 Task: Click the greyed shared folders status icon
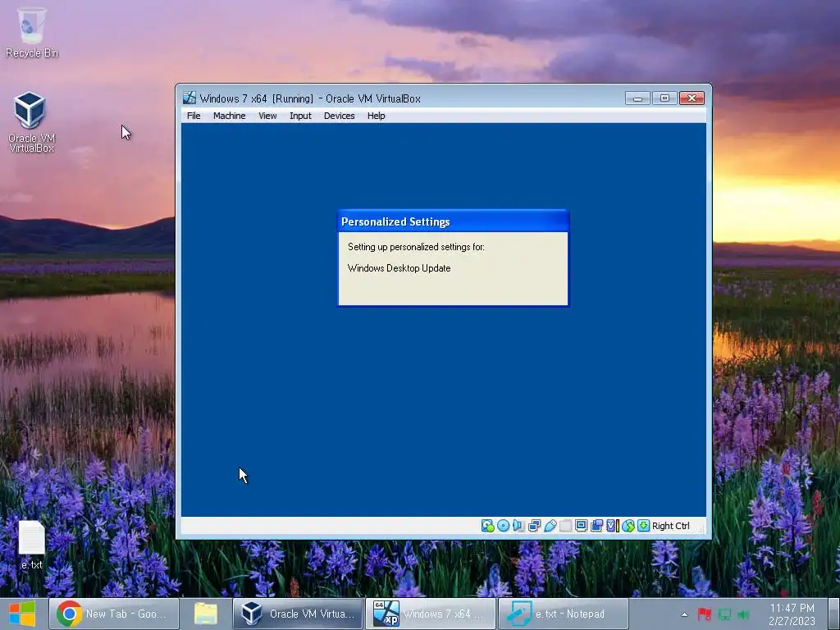point(566,526)
